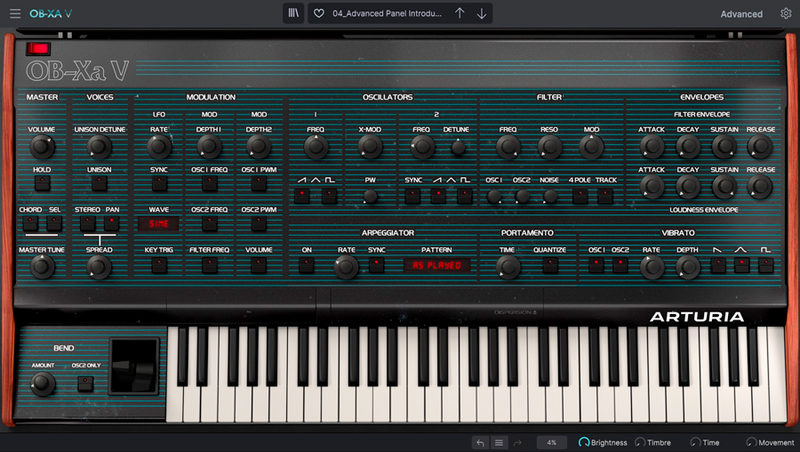
Task: Like the preset with heart icon
Action: 319,14
